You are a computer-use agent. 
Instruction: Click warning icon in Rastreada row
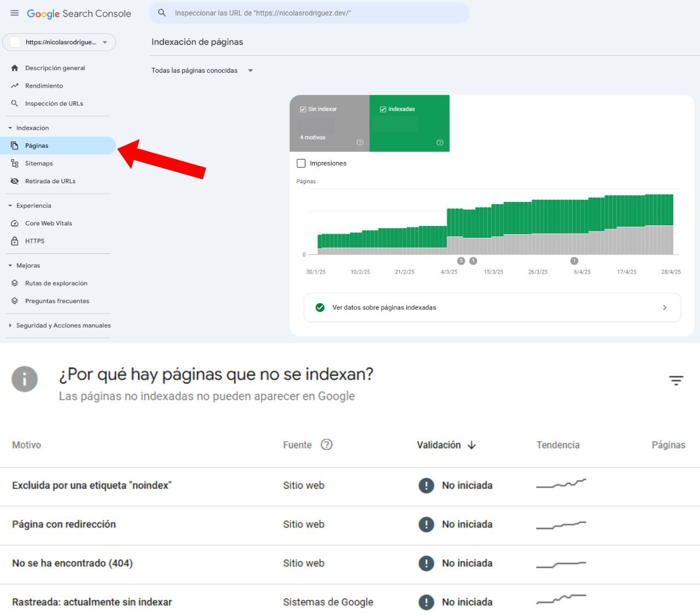tap(426, 602)
